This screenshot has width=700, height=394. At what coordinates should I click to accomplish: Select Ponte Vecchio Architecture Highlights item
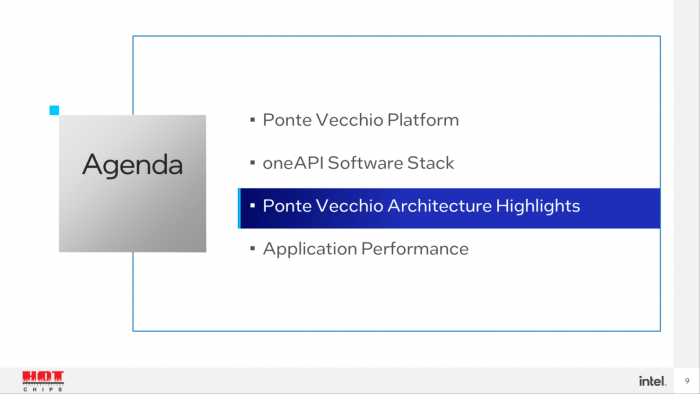(421, 206)
